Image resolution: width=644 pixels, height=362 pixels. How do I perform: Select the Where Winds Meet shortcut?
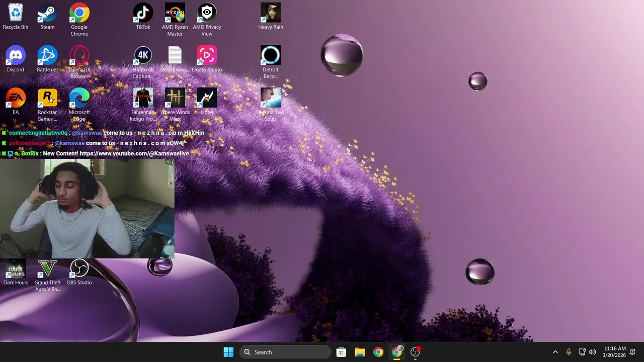175,106
